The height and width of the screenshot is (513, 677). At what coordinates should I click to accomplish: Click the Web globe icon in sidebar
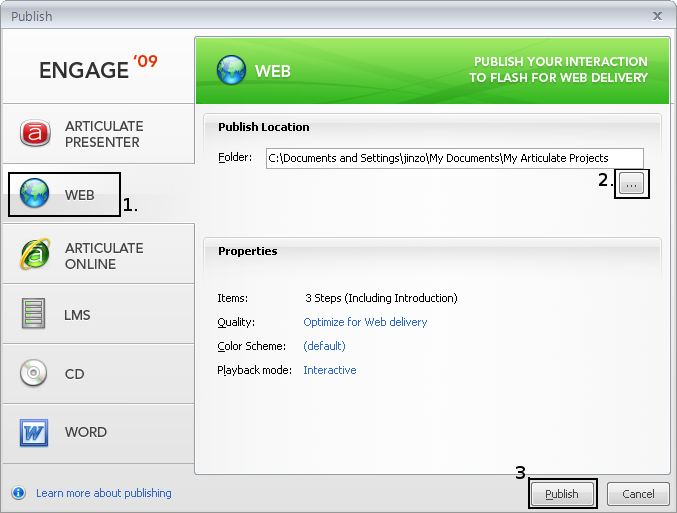[35, 193]
